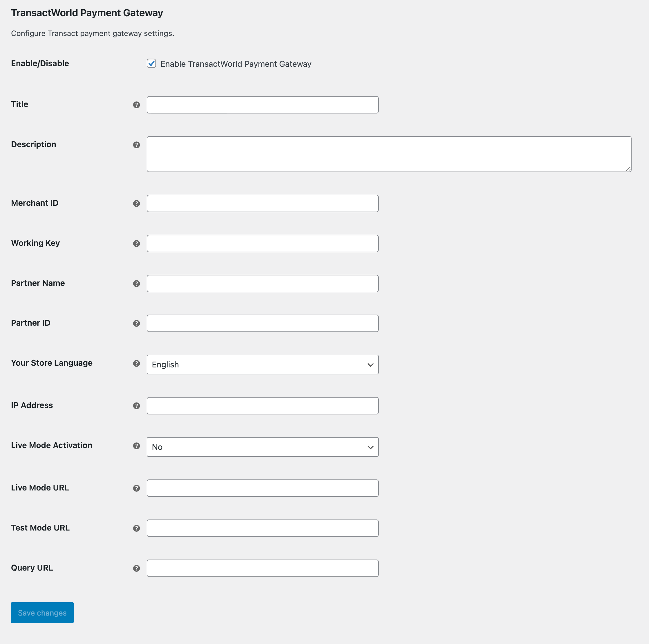Open the Your Store Language dropdown
649x644 pixels.
point(262,364)
